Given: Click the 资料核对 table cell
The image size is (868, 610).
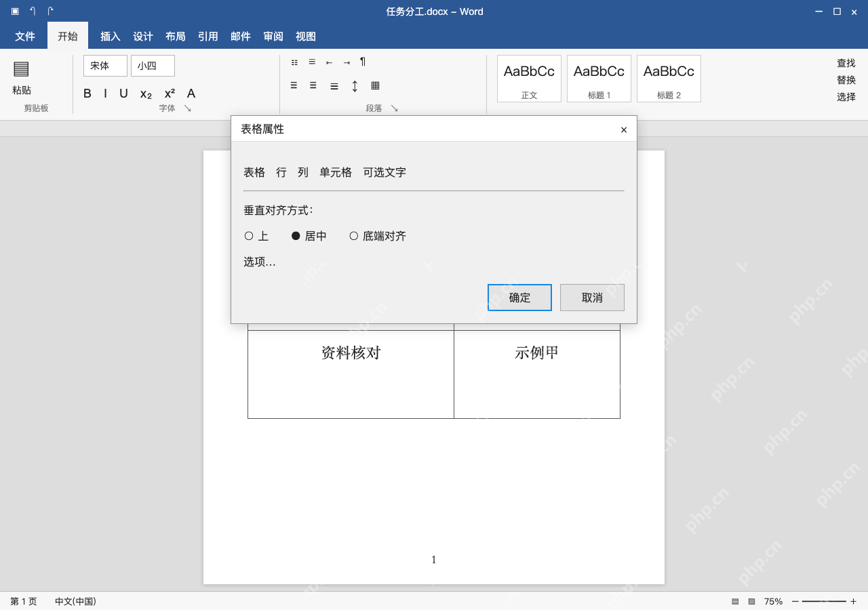Looking at the screenshot, I should [351, 374].
